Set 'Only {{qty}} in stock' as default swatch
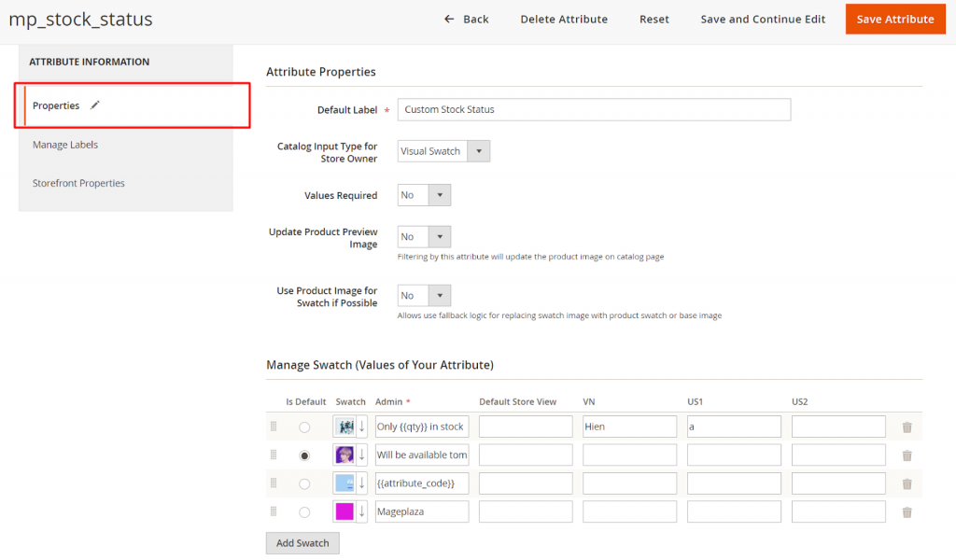 click(305, 427)
